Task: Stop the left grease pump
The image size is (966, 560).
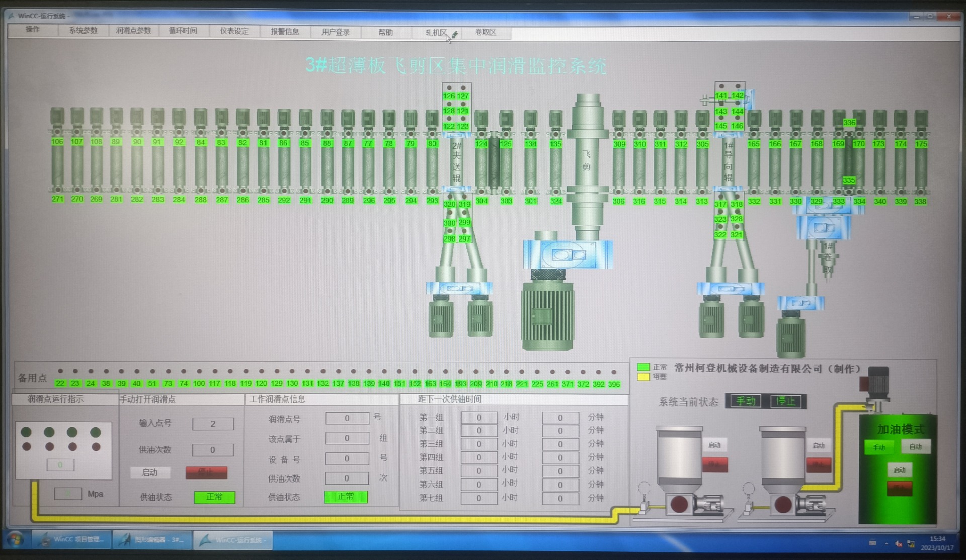Action: point(714,465)
